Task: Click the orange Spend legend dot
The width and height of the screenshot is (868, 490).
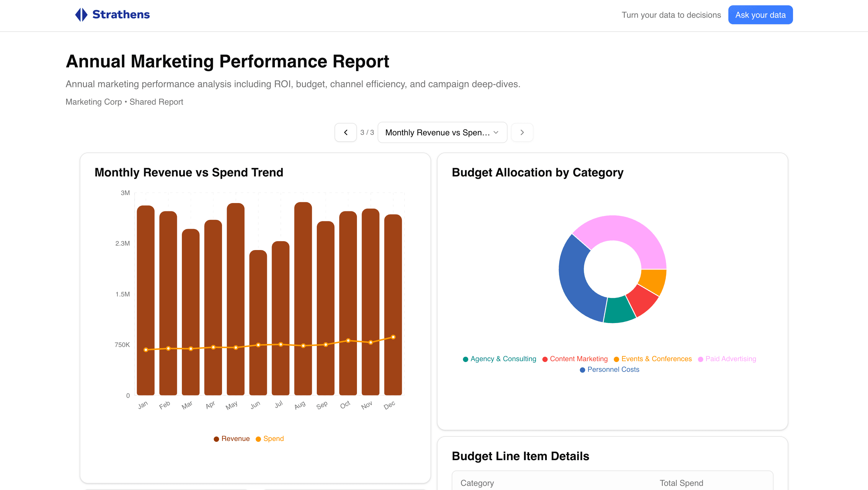Action: pyautogui.click(x=258, y=439)
